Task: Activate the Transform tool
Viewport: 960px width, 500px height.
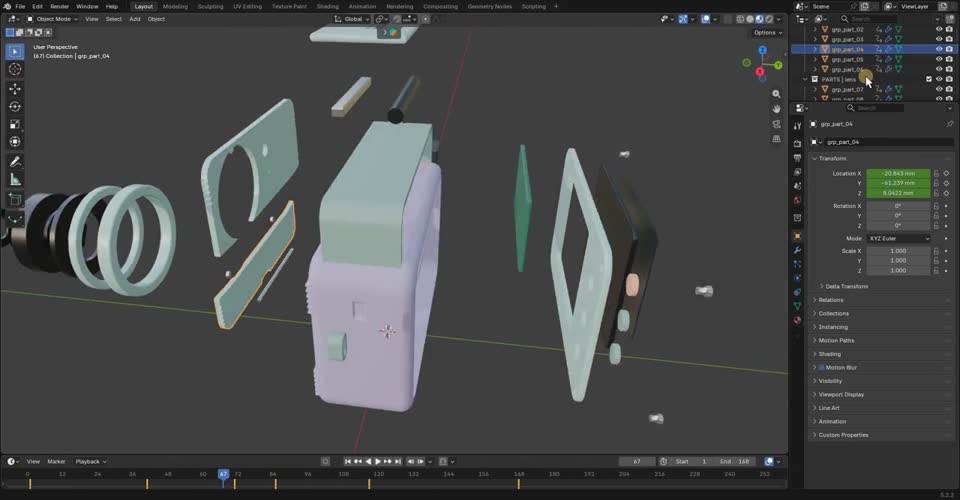Action: (x=15, y=142)
